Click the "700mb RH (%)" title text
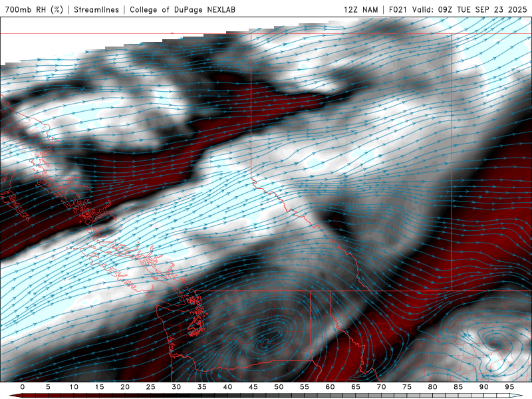532x399 pixels. [x=34, y=9]
